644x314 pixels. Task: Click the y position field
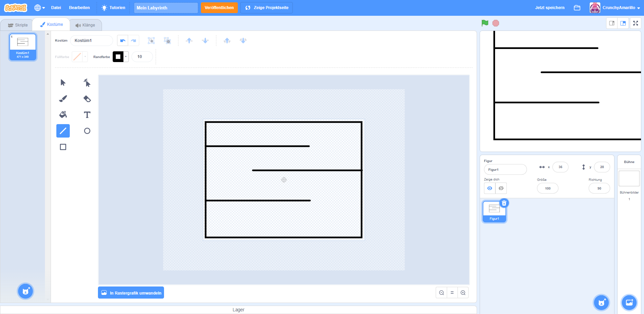click(x=602, y=167)
